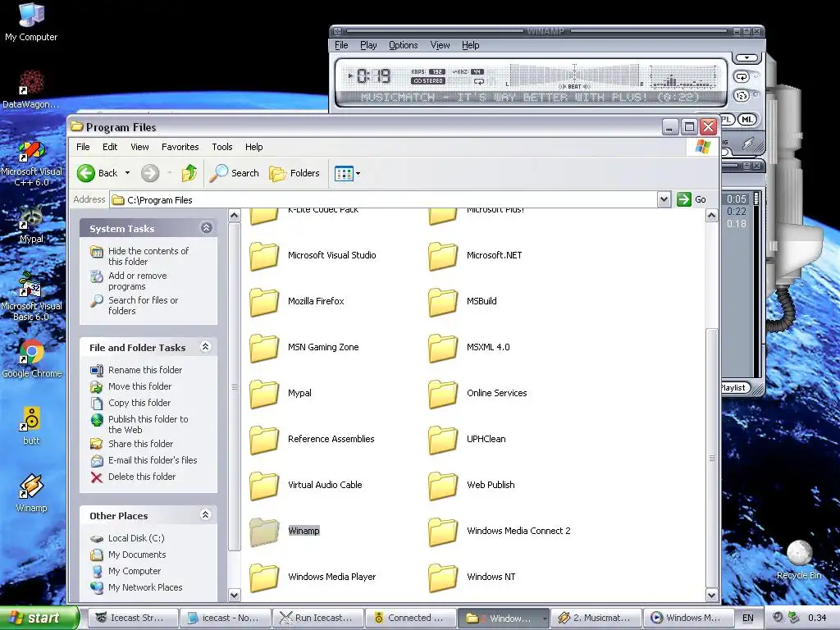Select the Mypal folder in Program Files

[x=281, y=393]
